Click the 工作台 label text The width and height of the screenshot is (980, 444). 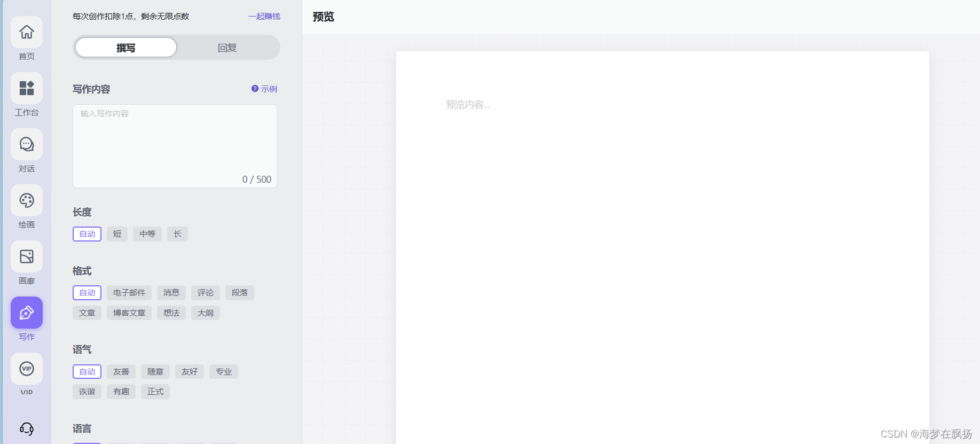pos(27,112)
